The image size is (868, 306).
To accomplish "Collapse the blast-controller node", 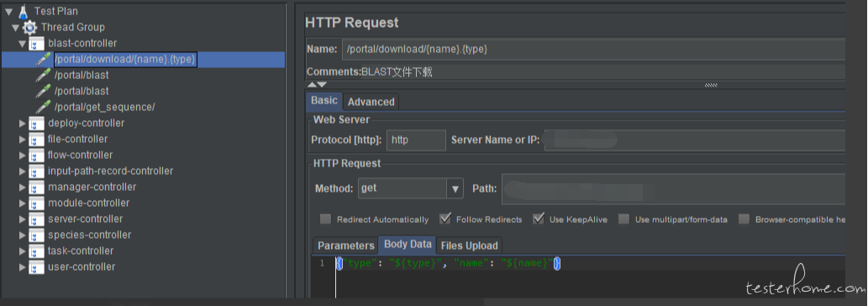I will click(x=22, y=44).
